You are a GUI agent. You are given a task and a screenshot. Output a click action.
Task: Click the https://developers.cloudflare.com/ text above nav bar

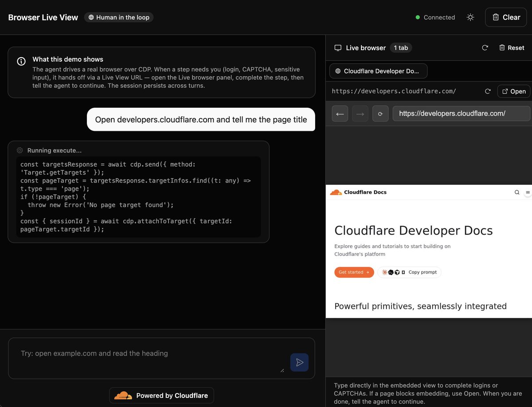pyautogui.click(x=394, y=91)
